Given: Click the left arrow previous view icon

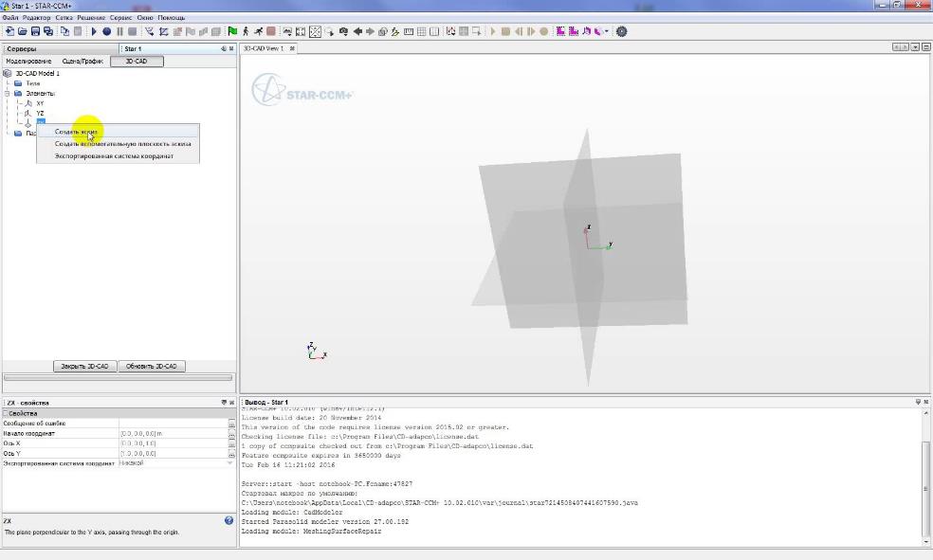Looking at the screenshot, I should point(357,31).
